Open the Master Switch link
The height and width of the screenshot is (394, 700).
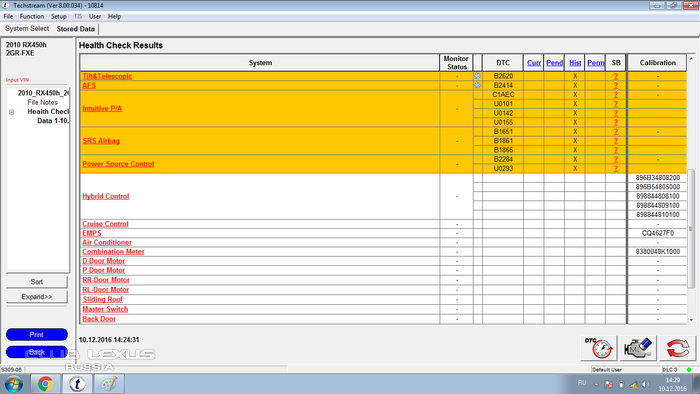point(105,309)
